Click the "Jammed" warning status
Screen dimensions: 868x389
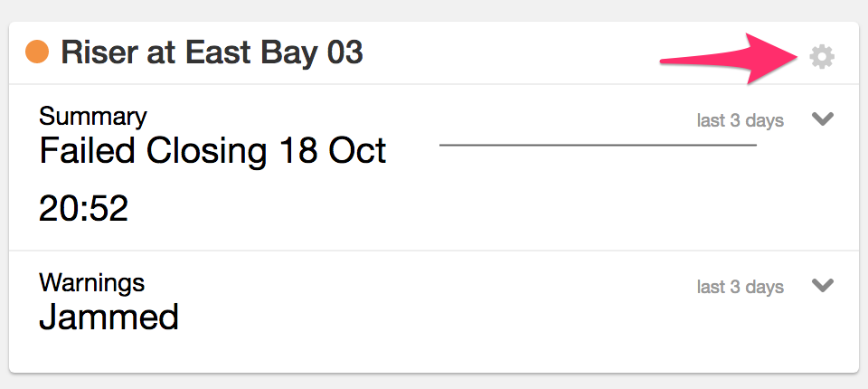108,318
